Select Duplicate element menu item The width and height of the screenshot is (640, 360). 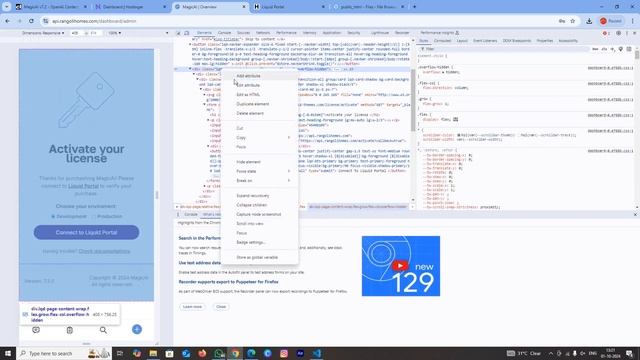click(260, 104)
